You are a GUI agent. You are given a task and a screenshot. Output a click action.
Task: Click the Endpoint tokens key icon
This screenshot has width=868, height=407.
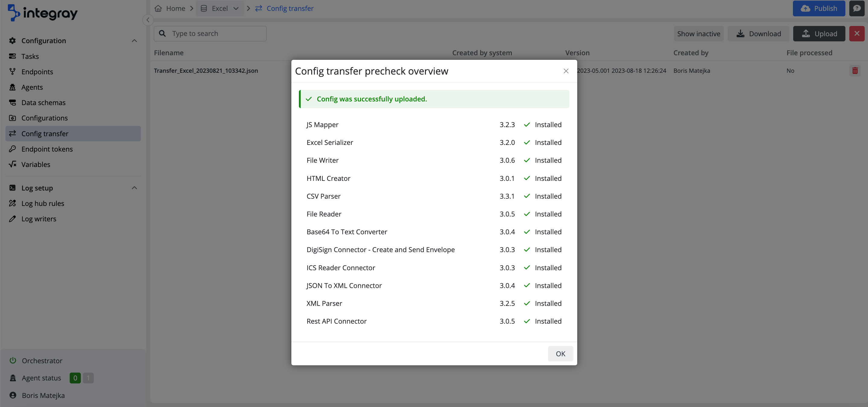[12, 149]
